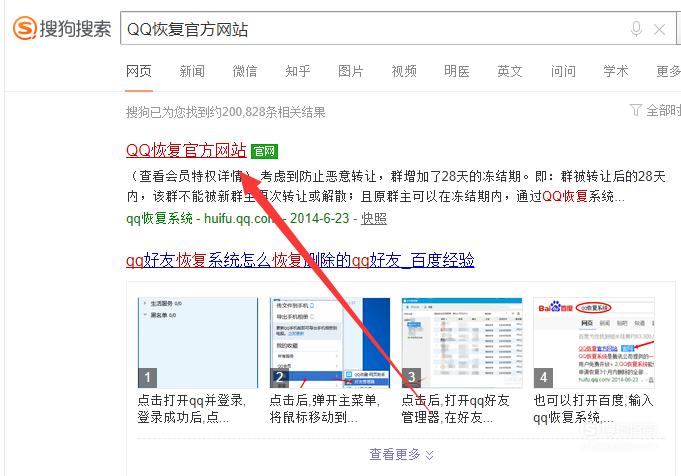Select the 明医 tab
Image resolution: width=681 pixels, height=476 pixels.
[457, 71]
